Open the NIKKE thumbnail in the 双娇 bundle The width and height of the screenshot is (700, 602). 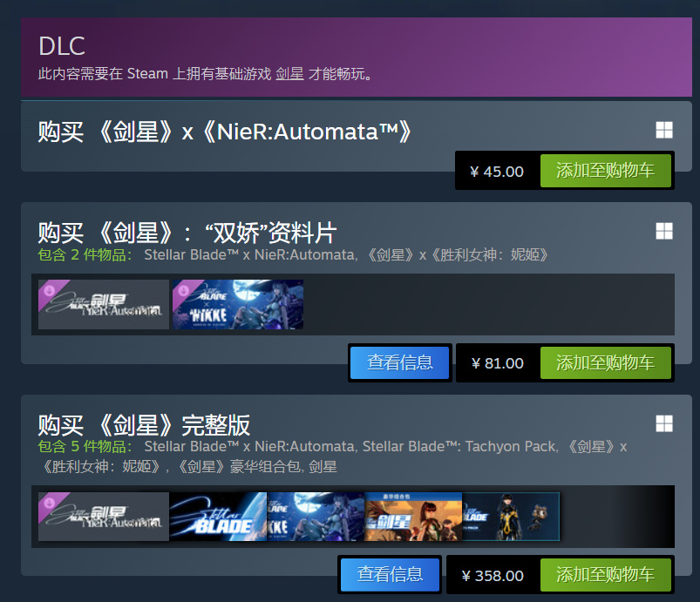tap(238, 304)
